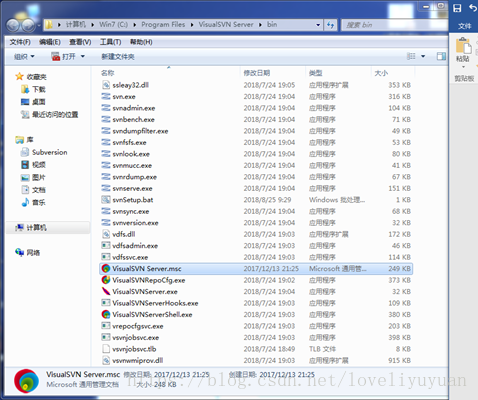Sort by the Size (大小) column header

point(393,73)
